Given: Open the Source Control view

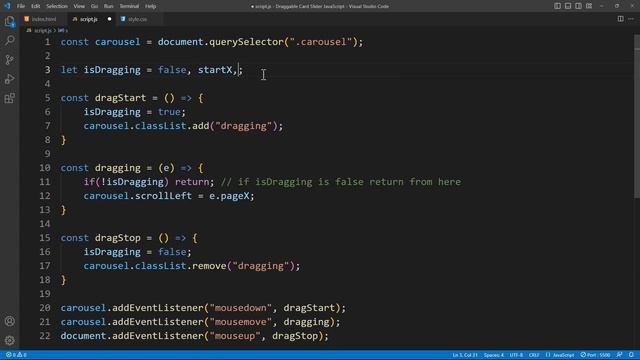Looking at the screenshot, I should (x=9, y=60).
